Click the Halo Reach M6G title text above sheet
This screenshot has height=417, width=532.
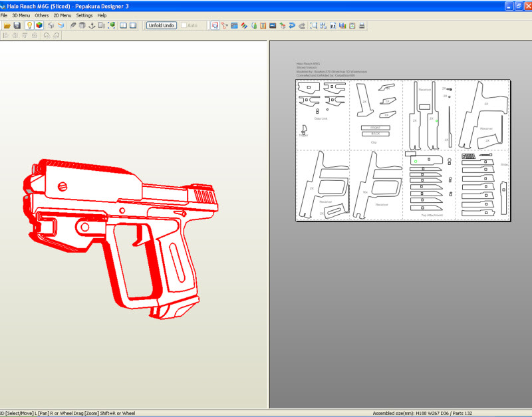click(308, 63)
